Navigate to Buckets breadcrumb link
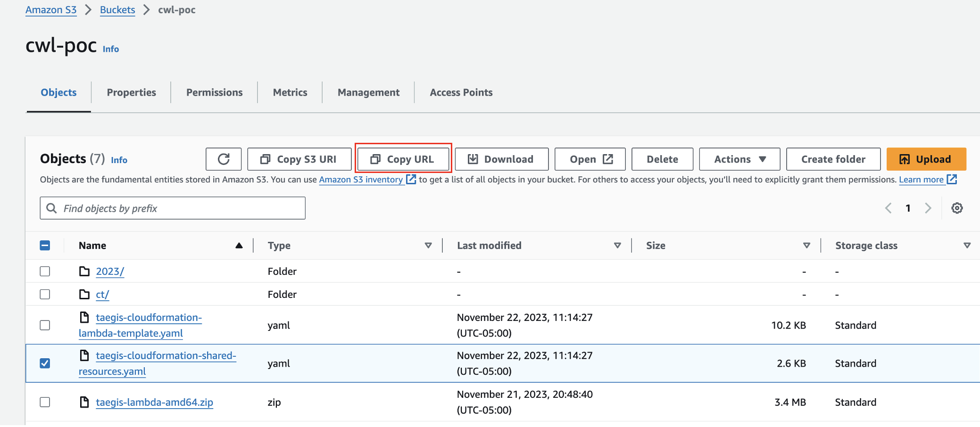 click(x=117, y=10)
